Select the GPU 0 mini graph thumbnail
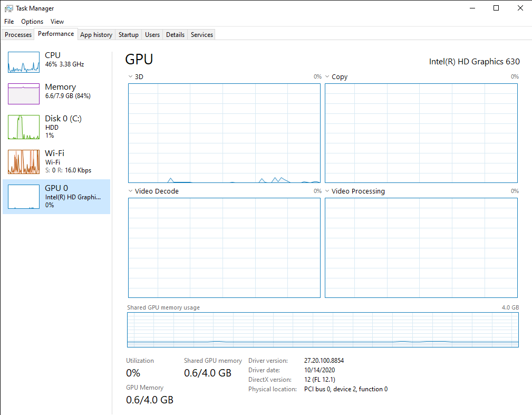Image resolution: width=532 pixels, height=415 pixels. click(x=24, y=197)
